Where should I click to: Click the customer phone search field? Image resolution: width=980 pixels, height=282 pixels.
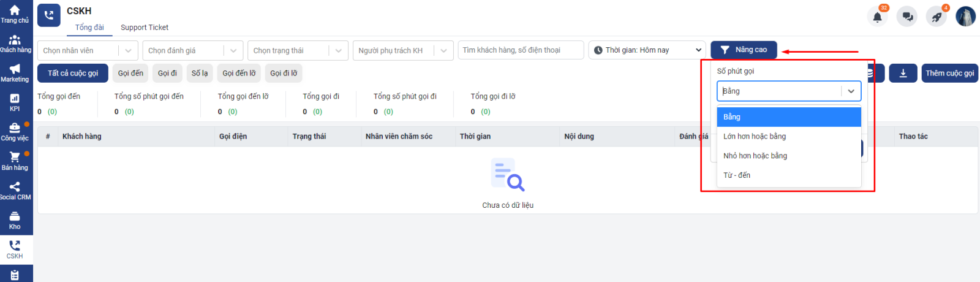(520, 50)
